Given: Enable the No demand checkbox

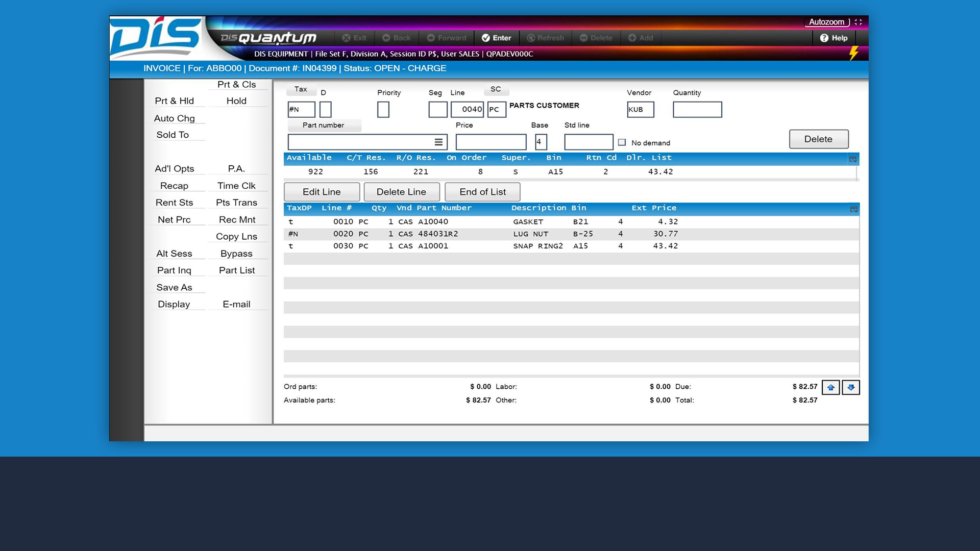Looking at the screenshot, I should click(622, 142).
